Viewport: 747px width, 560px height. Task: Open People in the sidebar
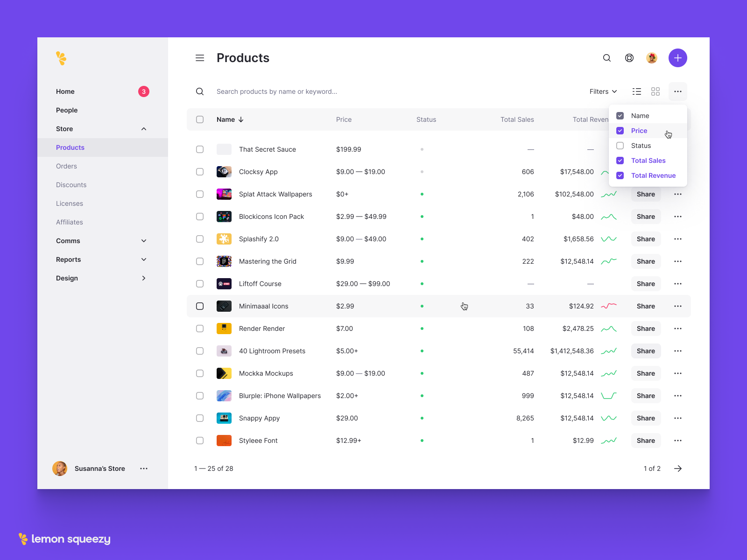pos(67,110)
